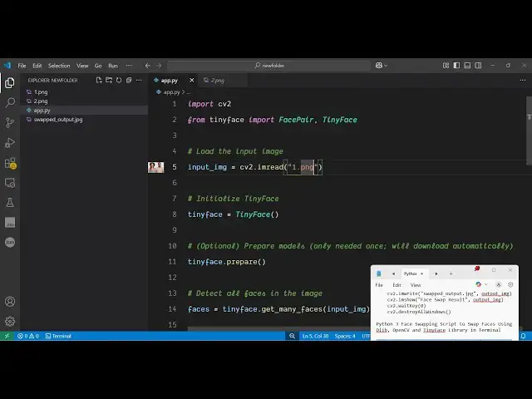The height and width of the screenshot is (399, 532).
Task: Open the Search view in activity bar
Action: [10, 102]
